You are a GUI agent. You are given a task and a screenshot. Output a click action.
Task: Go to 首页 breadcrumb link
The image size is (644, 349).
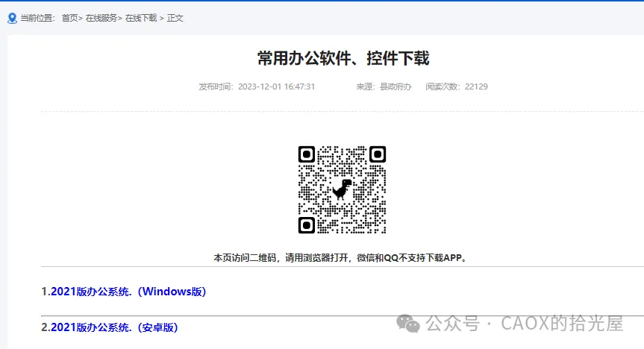click(x=70, y=18)
